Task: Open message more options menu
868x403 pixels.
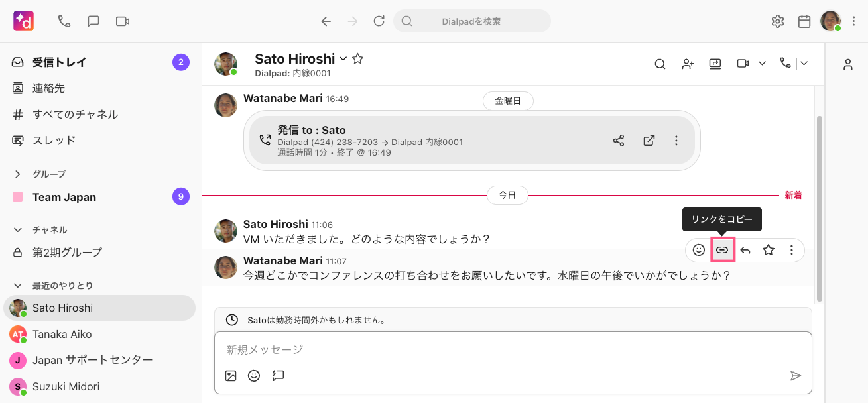Action: (792, 250)
